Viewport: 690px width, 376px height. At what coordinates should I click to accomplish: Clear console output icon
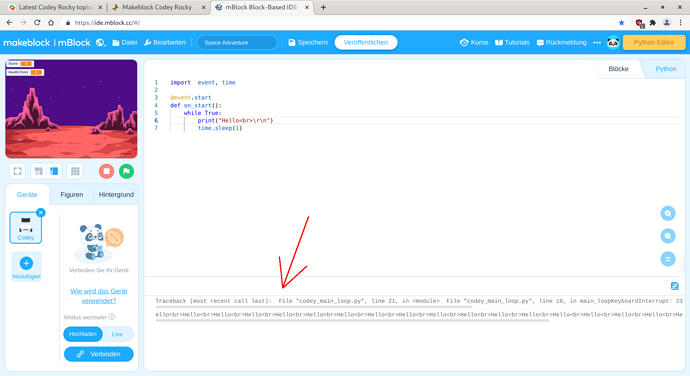point(675,286)
